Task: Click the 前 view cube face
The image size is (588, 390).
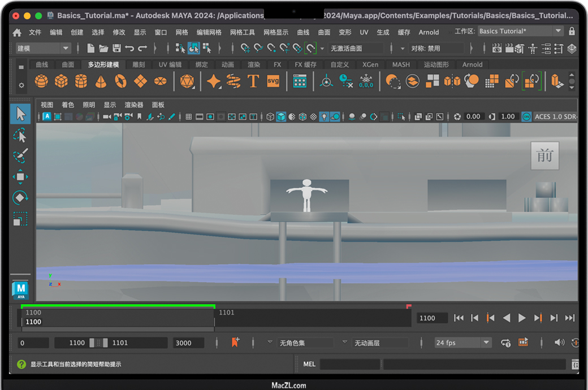Action: (544, 155)
